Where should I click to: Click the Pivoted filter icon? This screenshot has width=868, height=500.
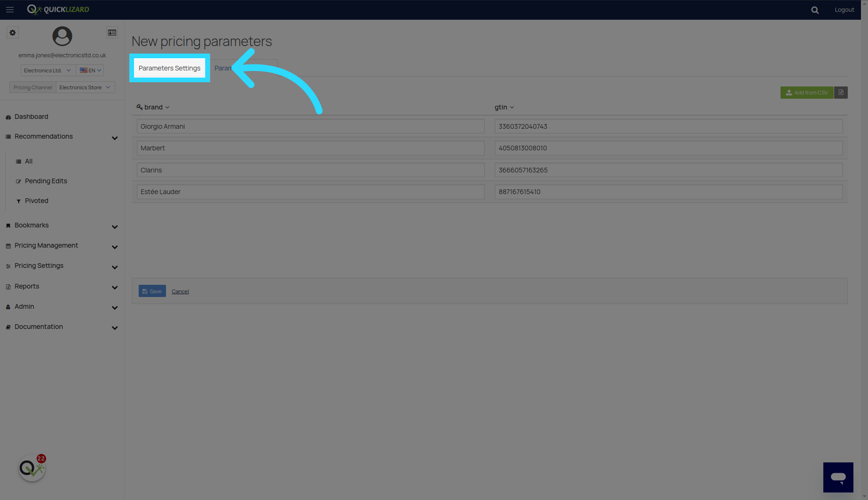[x=18, y=201]
